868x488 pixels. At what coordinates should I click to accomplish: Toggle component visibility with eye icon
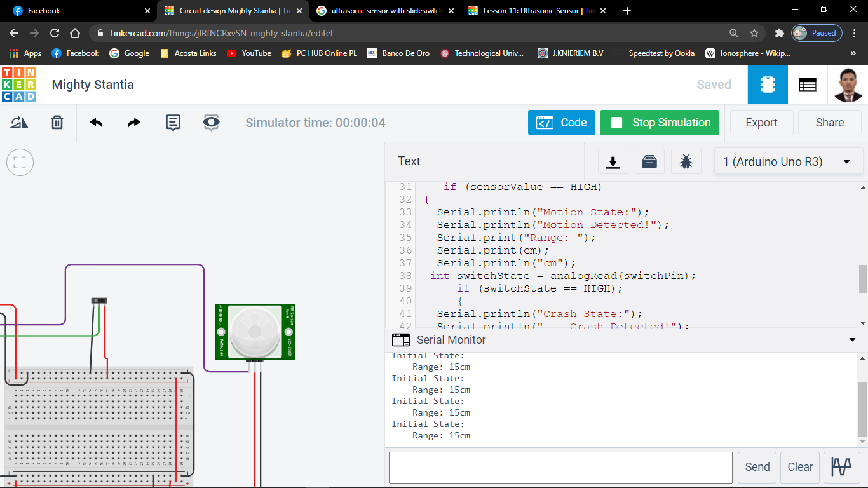[212, 122]
